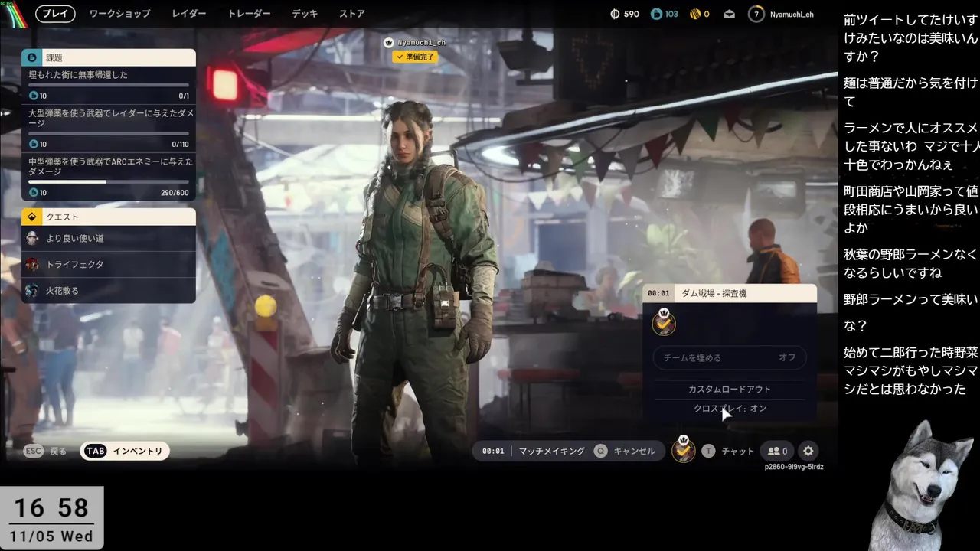Click the 0/1 challenge progress bar
Image resolution: width=980 pixels, height=551 pixels.
click(x=109, y=85)
